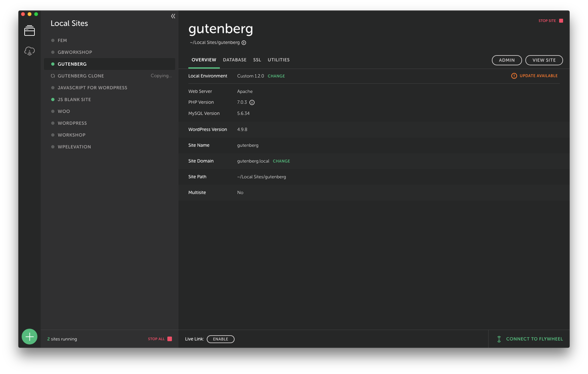The image size is (588, 374).
Task: Click CONNECT TO FLYWHEEL
Action: 535,339
